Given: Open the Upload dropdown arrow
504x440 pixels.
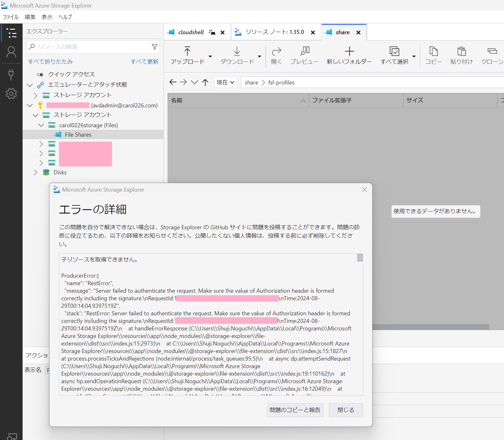Looking at the screenshot, I should pos(210,57).
